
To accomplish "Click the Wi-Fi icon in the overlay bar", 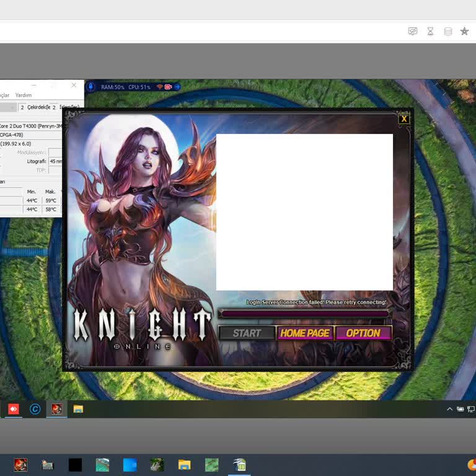I will [160, 87].
